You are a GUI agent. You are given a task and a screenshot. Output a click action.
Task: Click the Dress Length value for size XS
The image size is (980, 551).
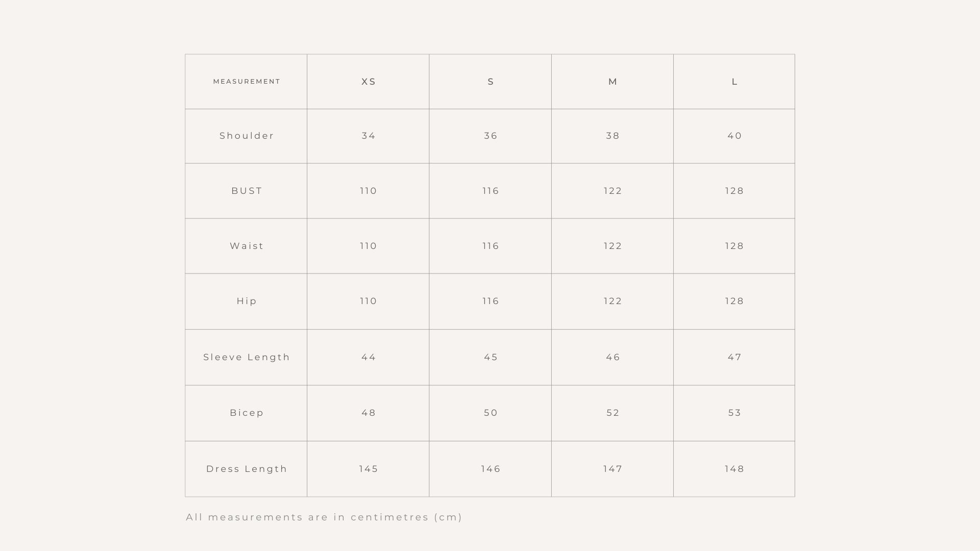[x=369, y=469]
